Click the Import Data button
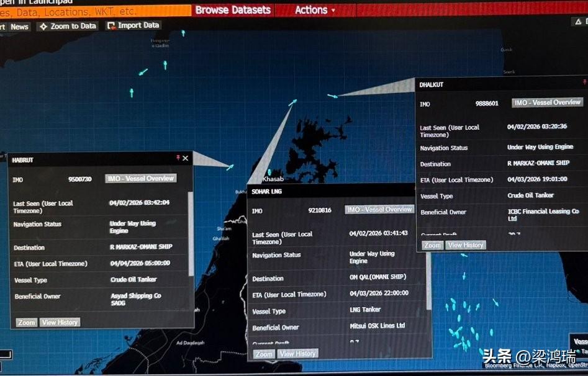This screenshot has height=376, width=588. (133, 25)
